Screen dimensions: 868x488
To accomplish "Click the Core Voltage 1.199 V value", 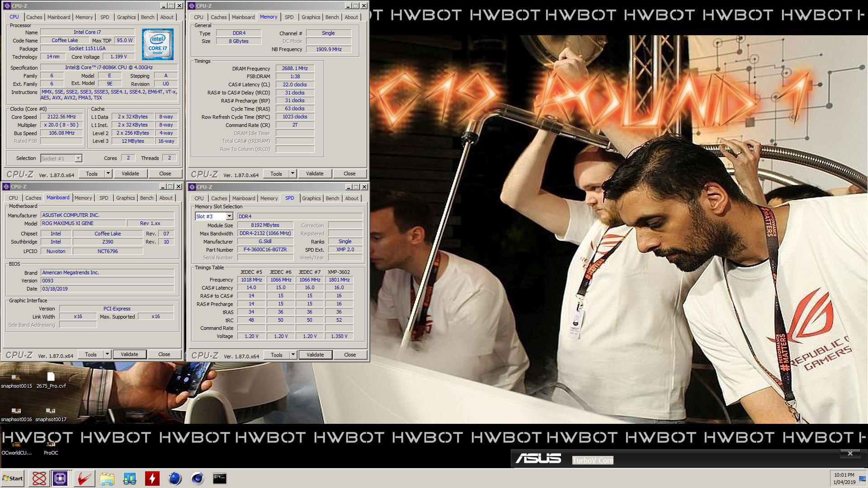I will tap(118, 56).
